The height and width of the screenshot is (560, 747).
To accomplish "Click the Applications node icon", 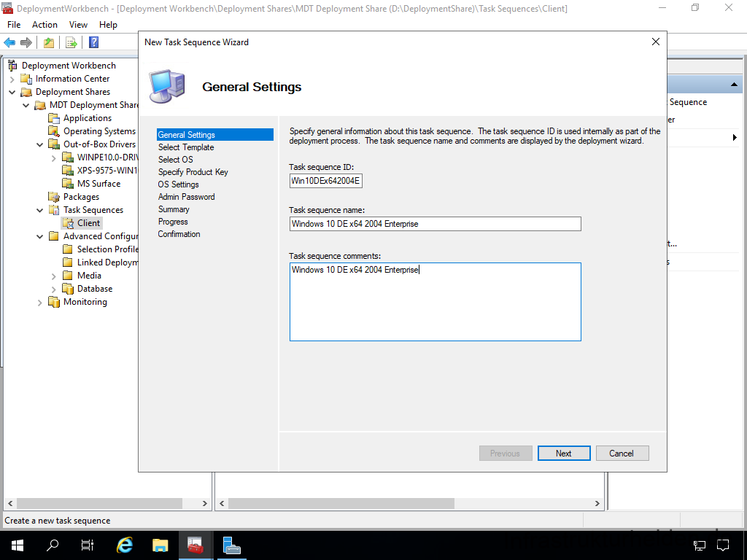I will [54, 118].
